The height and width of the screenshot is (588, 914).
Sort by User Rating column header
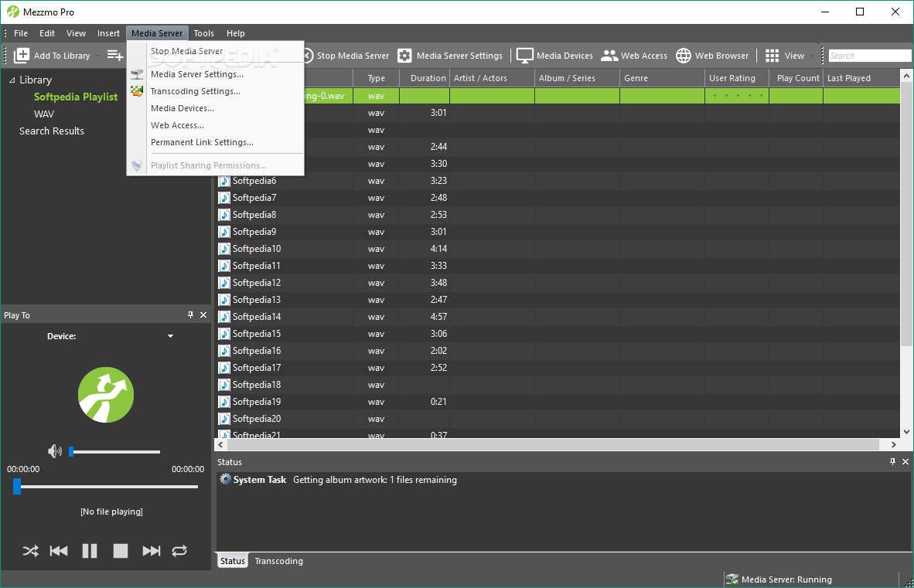(737, 78)
